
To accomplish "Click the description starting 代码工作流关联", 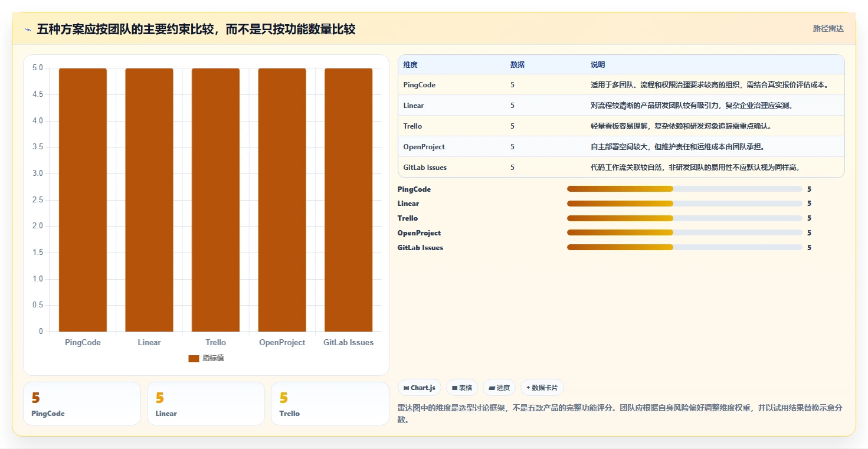I will [695, 168].
